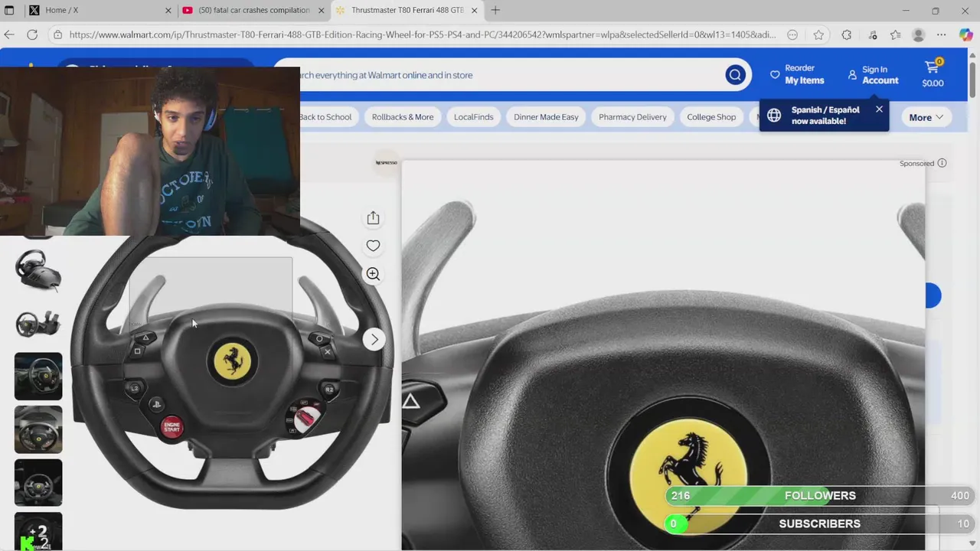This screenshot has width=980, height=551.
Task: Select the wheel and pedals set thumbnail
Action: (x=38, y=271)
